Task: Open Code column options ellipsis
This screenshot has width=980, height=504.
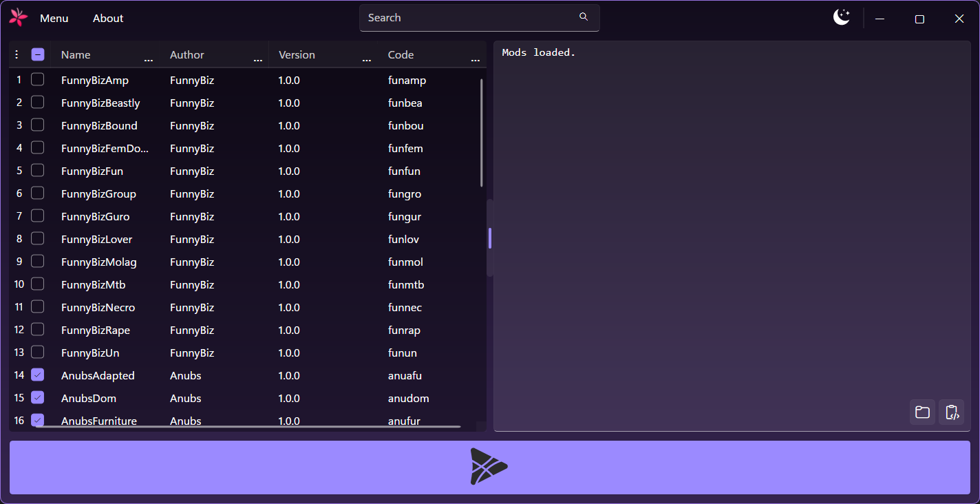Action: (476, 61)
